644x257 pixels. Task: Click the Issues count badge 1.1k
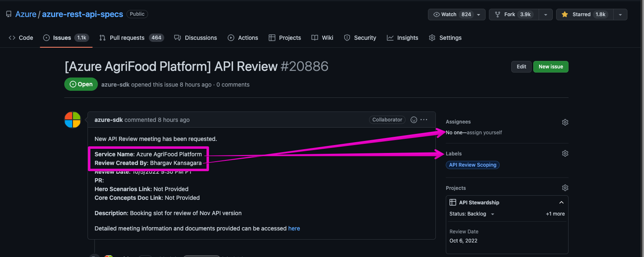pyautogui.click(x=82, y=38)
